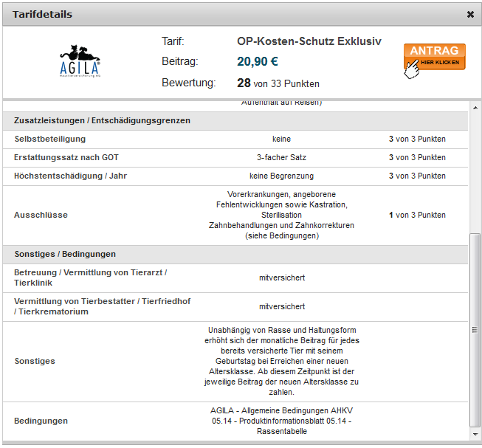This screenshot has height=448, width=482.
Task: Click the Erstattungssatz nach GOT label
Action: [66, 157]
